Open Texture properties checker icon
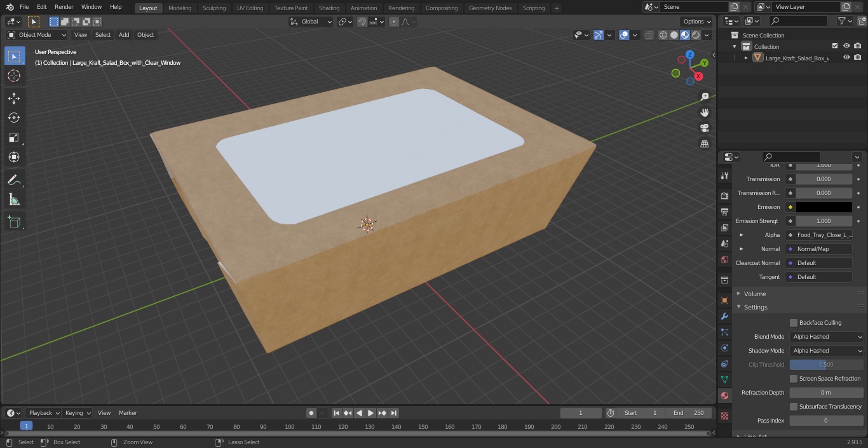This screenshot has height=448, width=868. point(724,416)
